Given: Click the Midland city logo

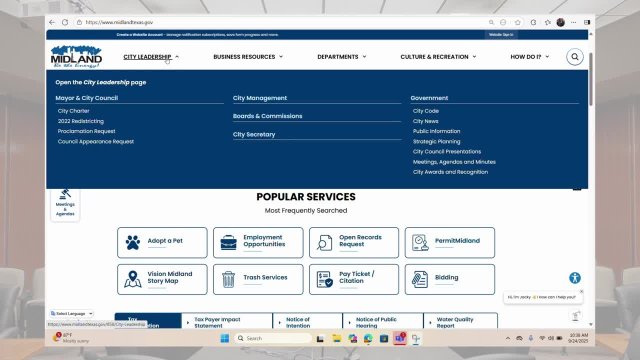Looking at the screenshot, I should [76, 56].
